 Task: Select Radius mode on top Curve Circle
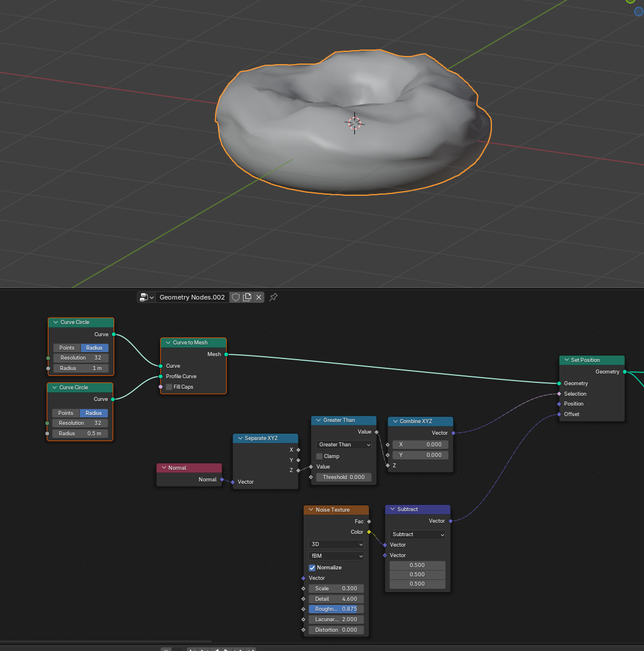click(94, 348)
